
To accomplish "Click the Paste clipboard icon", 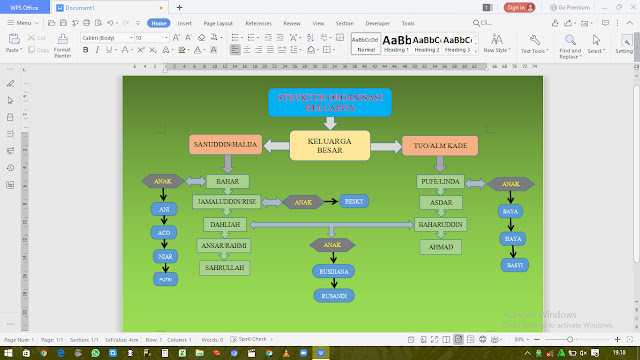I will [14, 39].
